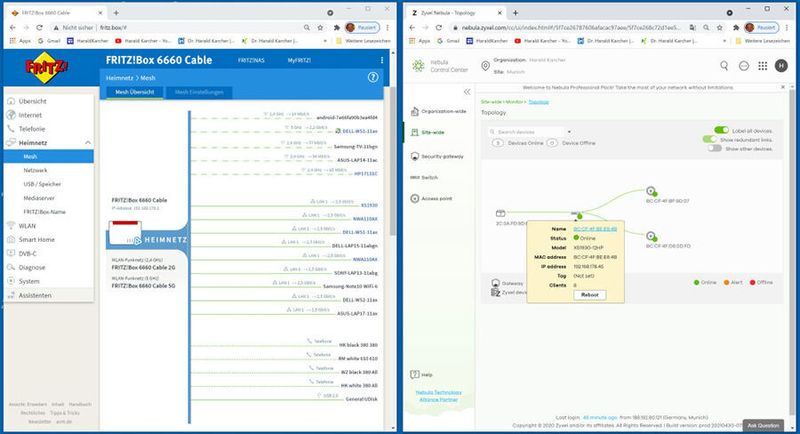The height and width of the screenshot is (434, 800).
Task: Select access point node BC:CF:4F:D8:DD:FD
Action: coord(651,236)
